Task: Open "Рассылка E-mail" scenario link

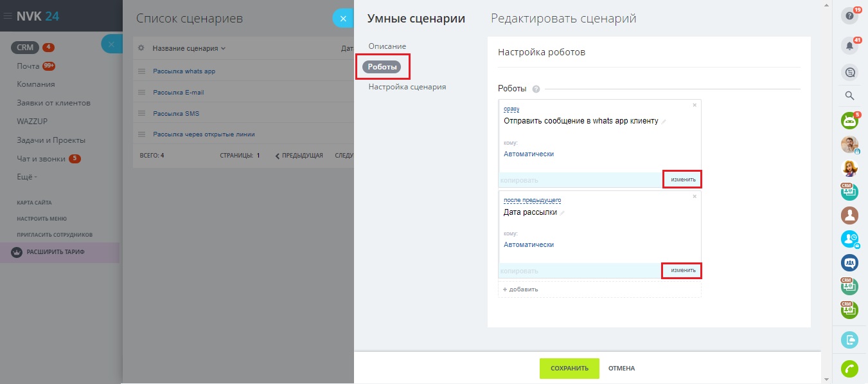Action: (x=178, y=92)
